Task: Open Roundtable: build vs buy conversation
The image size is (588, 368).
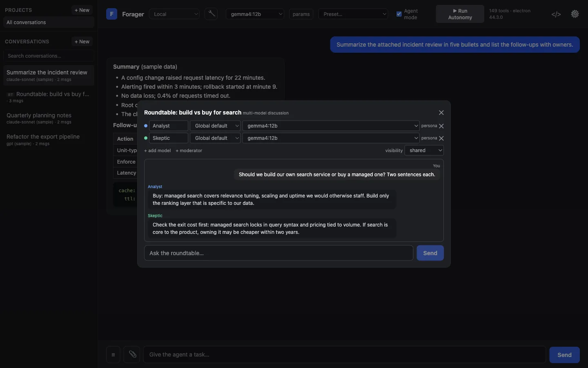Action: [49, 97]
